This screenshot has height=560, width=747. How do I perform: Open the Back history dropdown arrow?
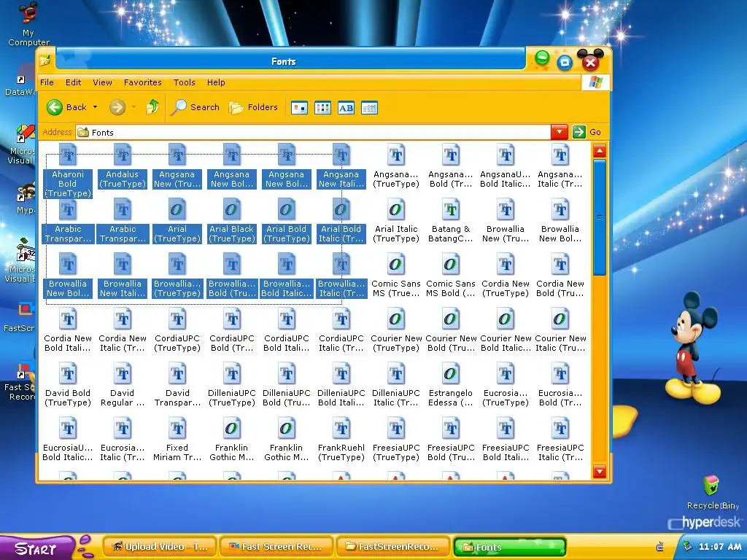(x=96, y=107)
